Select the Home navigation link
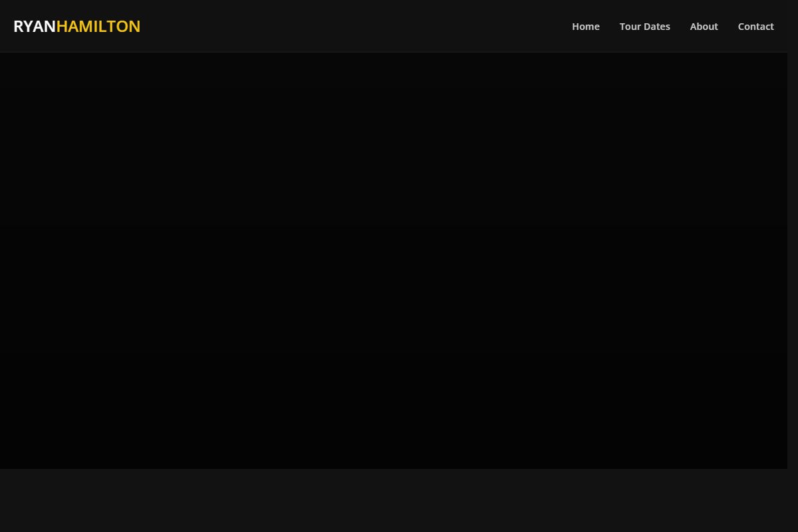 [585, 27]
